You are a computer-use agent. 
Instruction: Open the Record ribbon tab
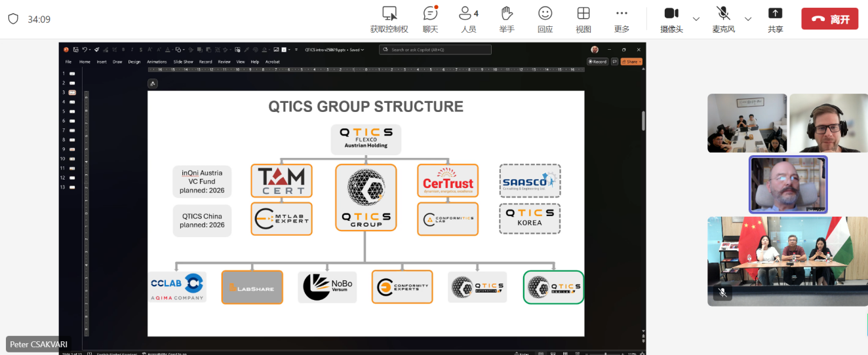[206, 62]
